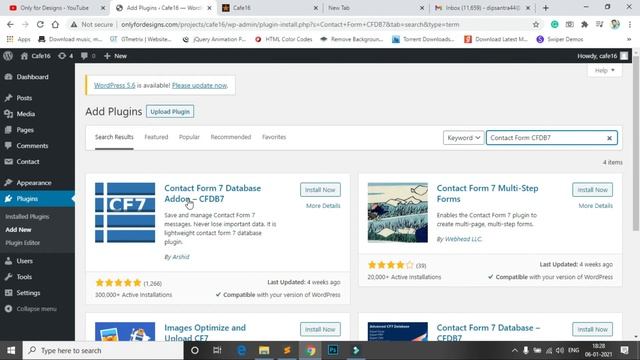
Task: Install Contact Form 7 Database Addon CFDB7
Action: (320, 190)
